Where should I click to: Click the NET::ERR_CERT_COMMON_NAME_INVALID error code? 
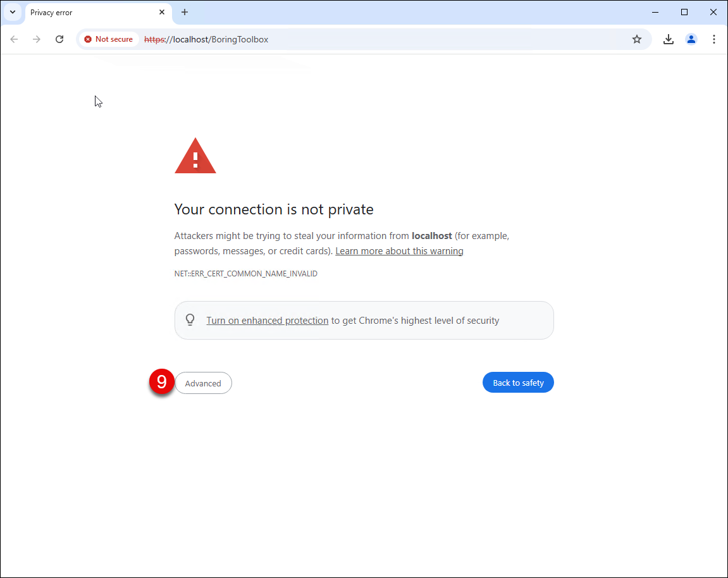pos(246,273)
